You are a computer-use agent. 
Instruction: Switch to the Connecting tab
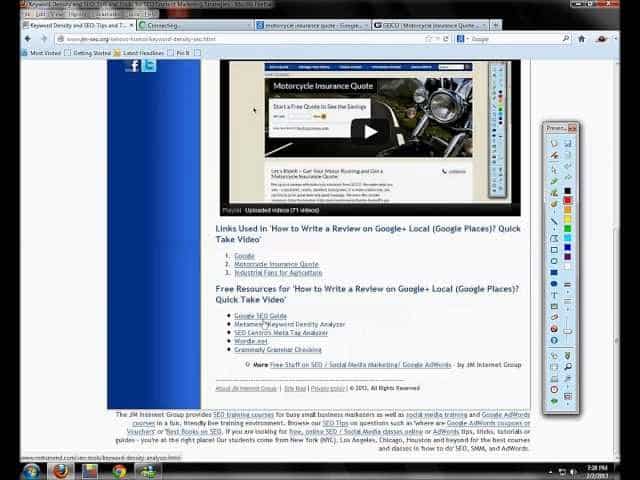click(195, 25)
